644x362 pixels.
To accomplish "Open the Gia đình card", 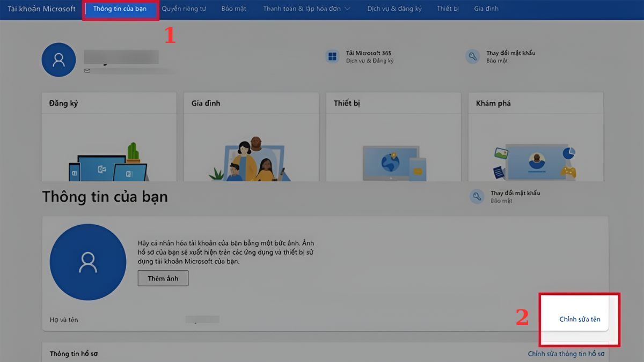I will 251,137.
